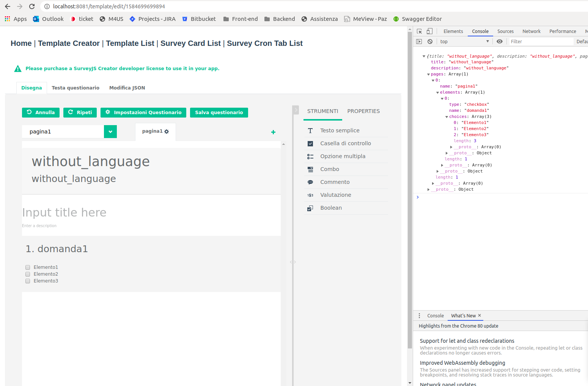
Task: Select the Combo question tool
Action: coord(329,169)
